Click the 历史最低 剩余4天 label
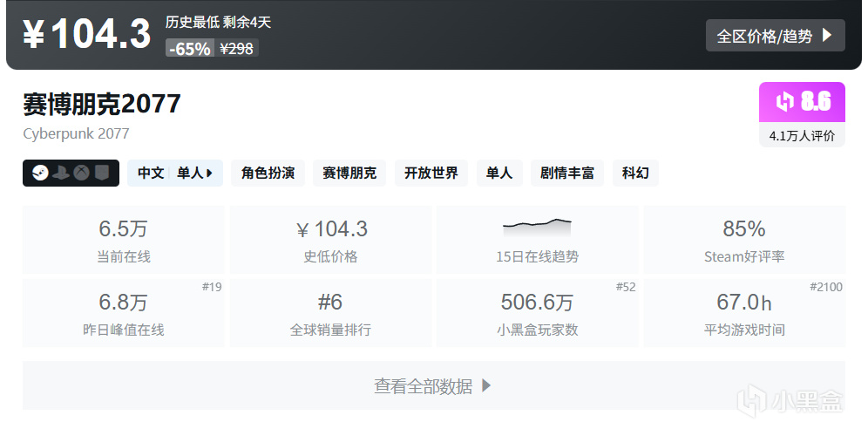Viewport: 868px width, 429px height. point(218,22)
